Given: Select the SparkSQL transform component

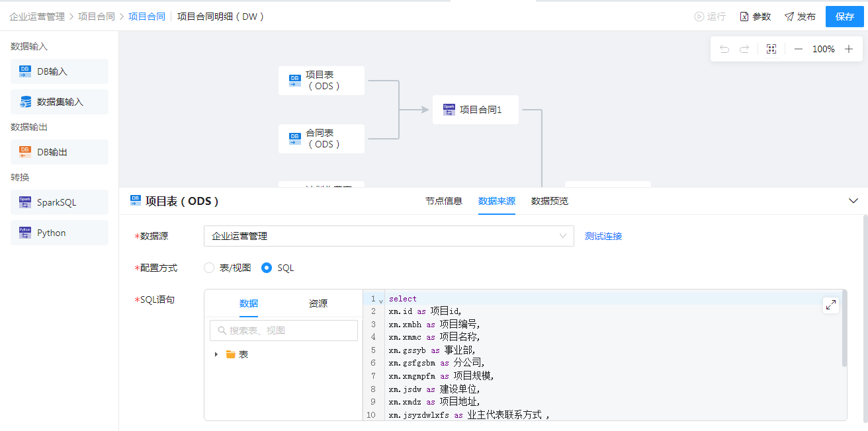Looking at the screenshot, I should point(60,202).
